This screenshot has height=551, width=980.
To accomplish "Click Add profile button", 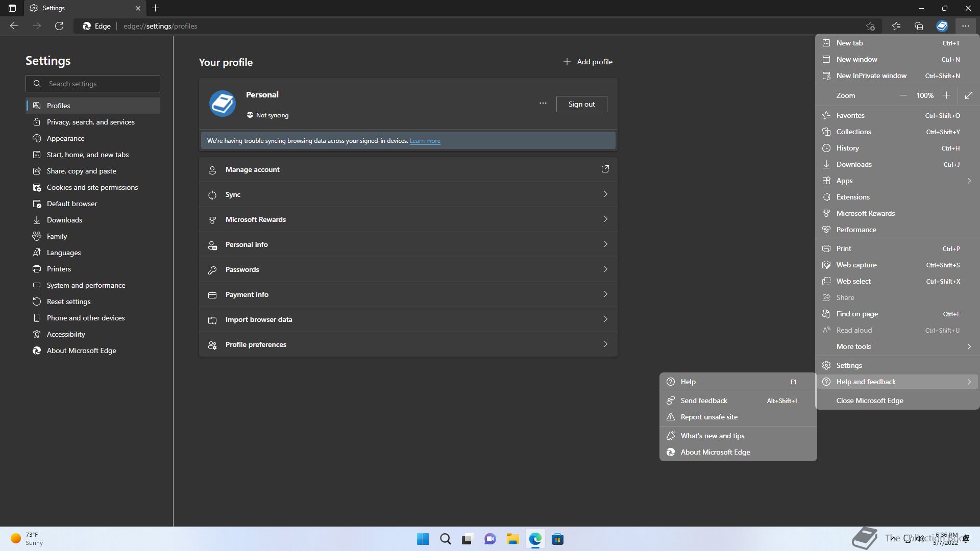I will [x=587, y=62].
